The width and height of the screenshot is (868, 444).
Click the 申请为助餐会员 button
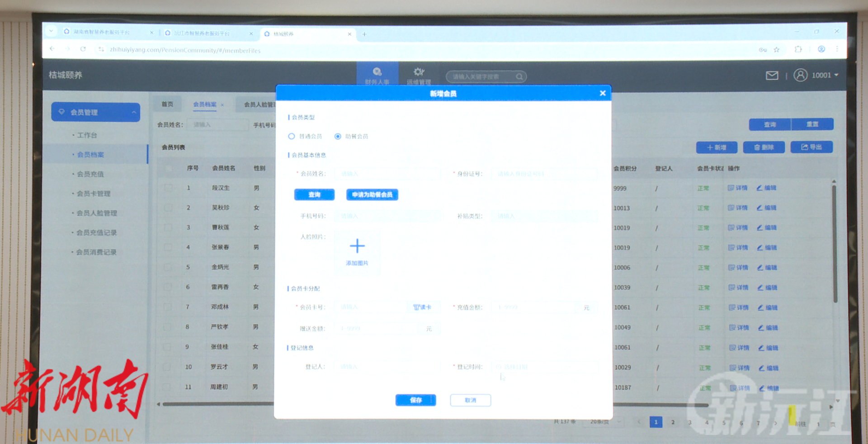(372, 195)
